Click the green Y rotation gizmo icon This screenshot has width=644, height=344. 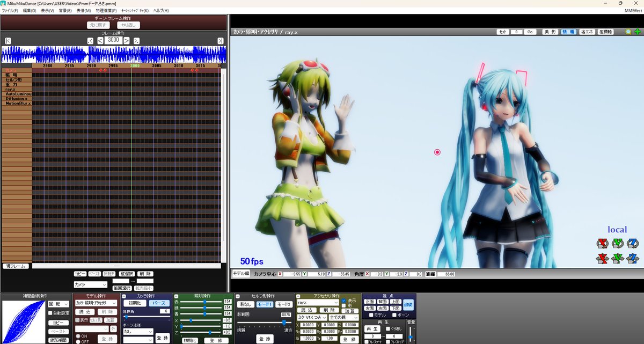pos(618,243)
